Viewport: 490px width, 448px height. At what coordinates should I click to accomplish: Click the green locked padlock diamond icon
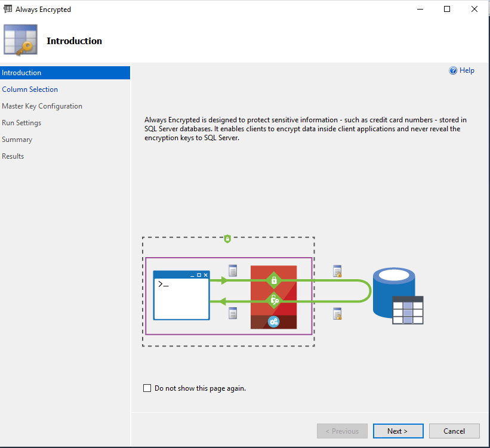pyautogui.click(x=273, y=280)
